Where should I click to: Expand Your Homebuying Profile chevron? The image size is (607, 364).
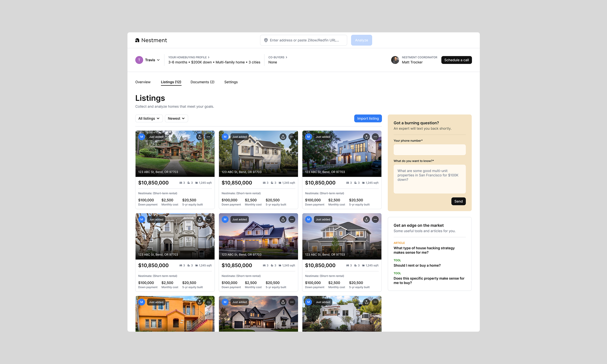209,57
